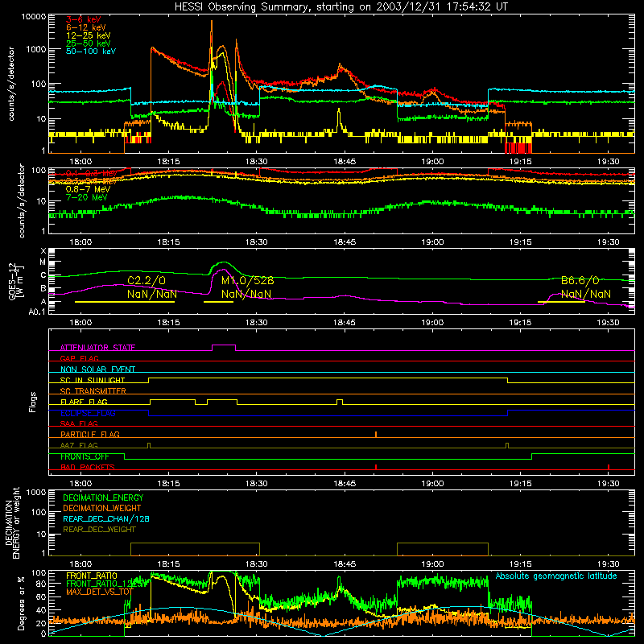Click the 10000 y-axis label on top plot
644x644 pixels.
pyautogui.click(x=33, y=16)
